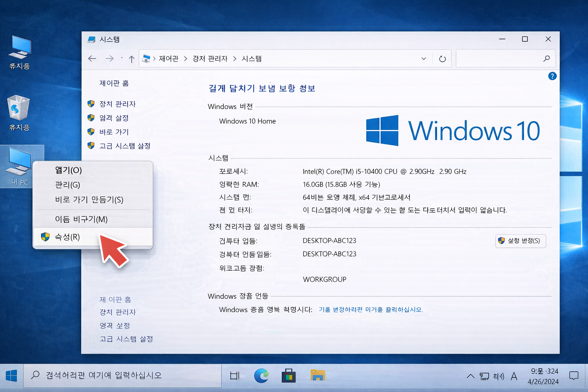
Task: Open 영격 쇼정 link in lower sidebar
Action: [115, 325]
